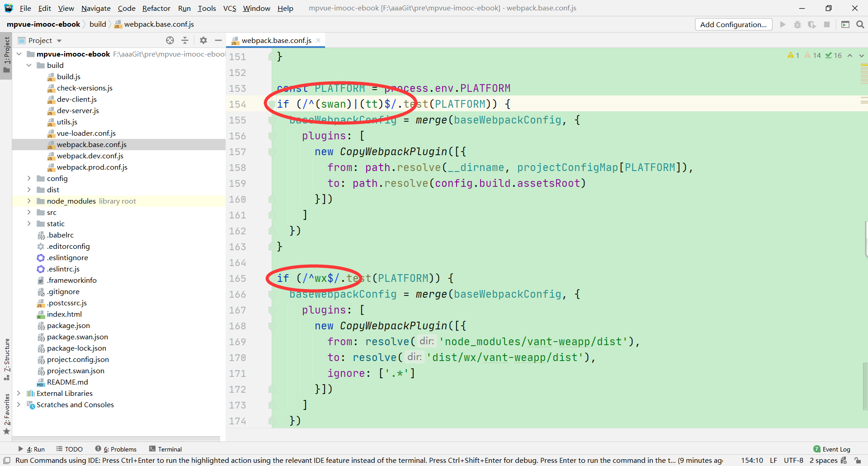The image size is (868, 466).
Task: Expand the node_modules folder
Action: coord(29,201)
